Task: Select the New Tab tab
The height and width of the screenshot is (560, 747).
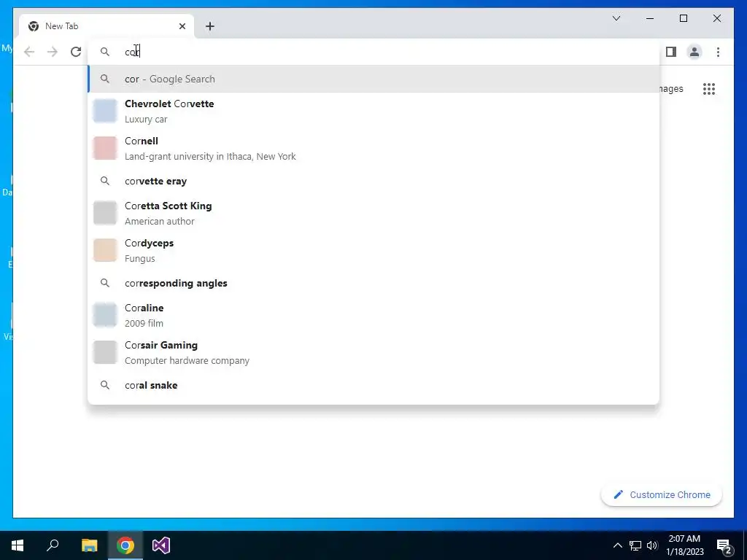Action: pos(107,26)
